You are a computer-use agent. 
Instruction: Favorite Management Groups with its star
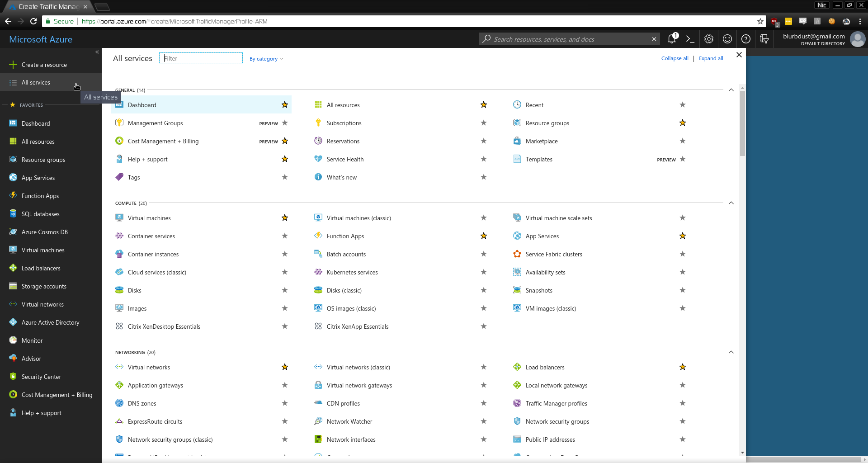285,123
